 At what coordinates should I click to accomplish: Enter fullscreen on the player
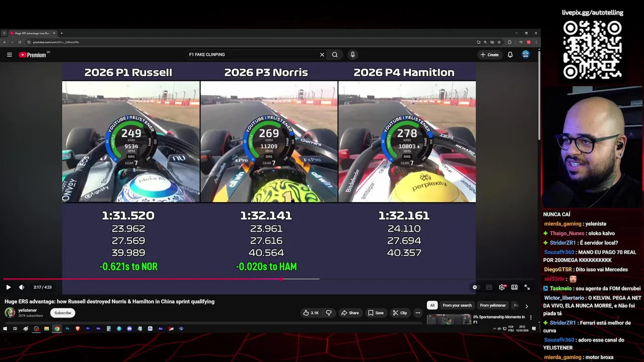click(527, 287)
